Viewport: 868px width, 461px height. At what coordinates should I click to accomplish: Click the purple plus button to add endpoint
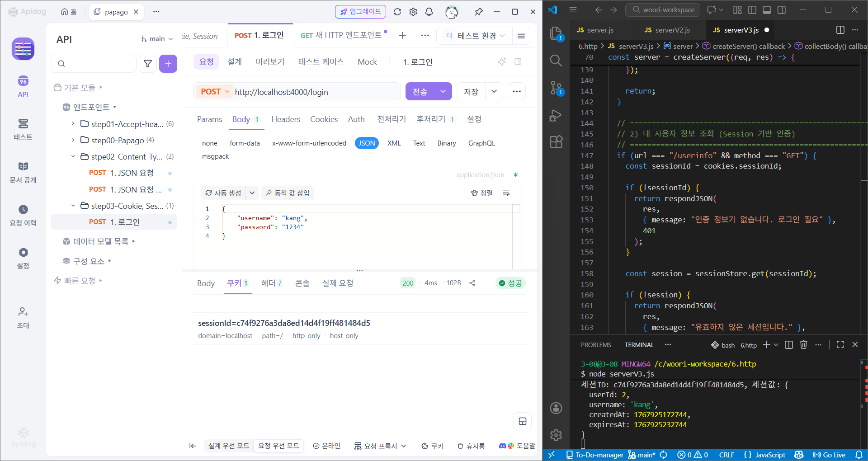tap(168, 64)
